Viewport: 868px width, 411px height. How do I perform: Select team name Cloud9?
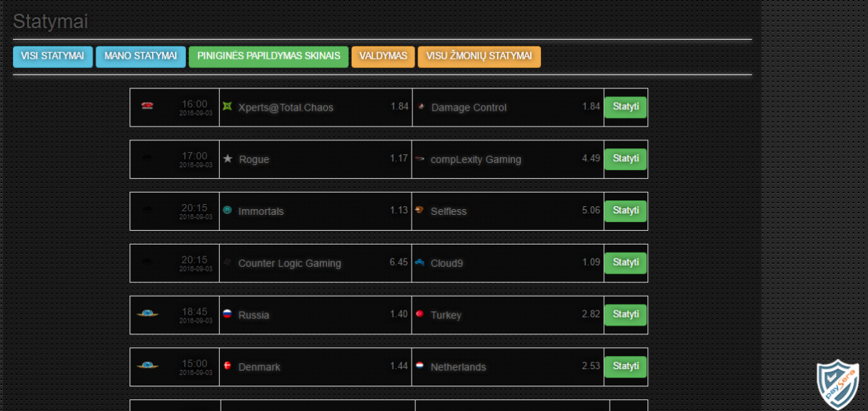[447, 263]
